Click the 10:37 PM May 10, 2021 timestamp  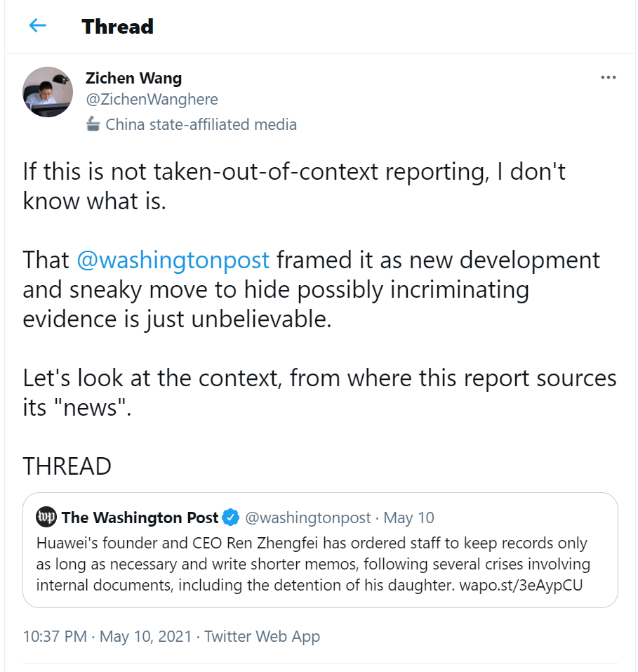pos(107,637)
